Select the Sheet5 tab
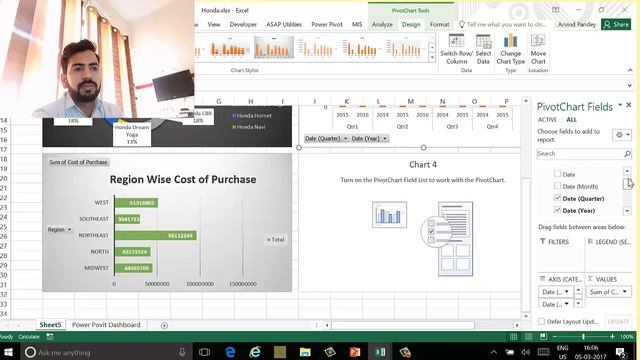The image size is (640, 360). click(50, 325)
